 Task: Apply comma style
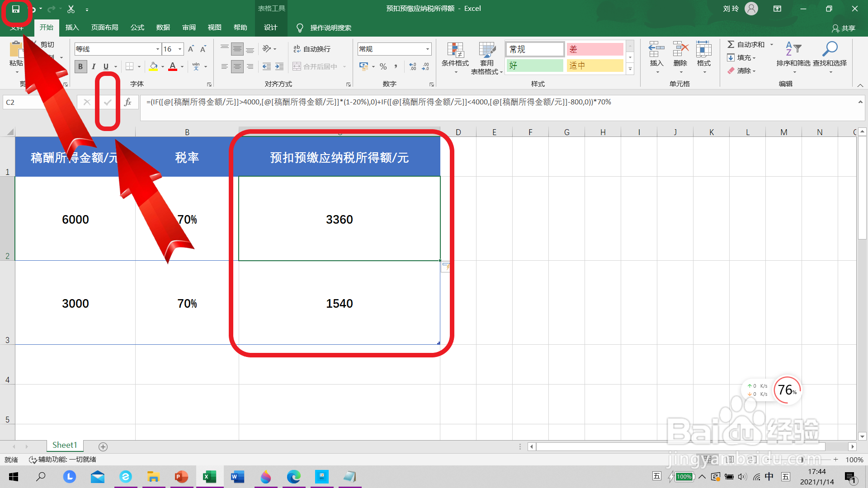click(x=396, y=67)
